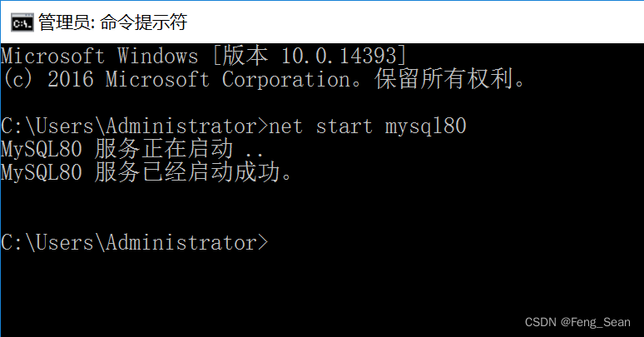Click the word start in the command
The image size is (644, 337).
coord(344,126)
